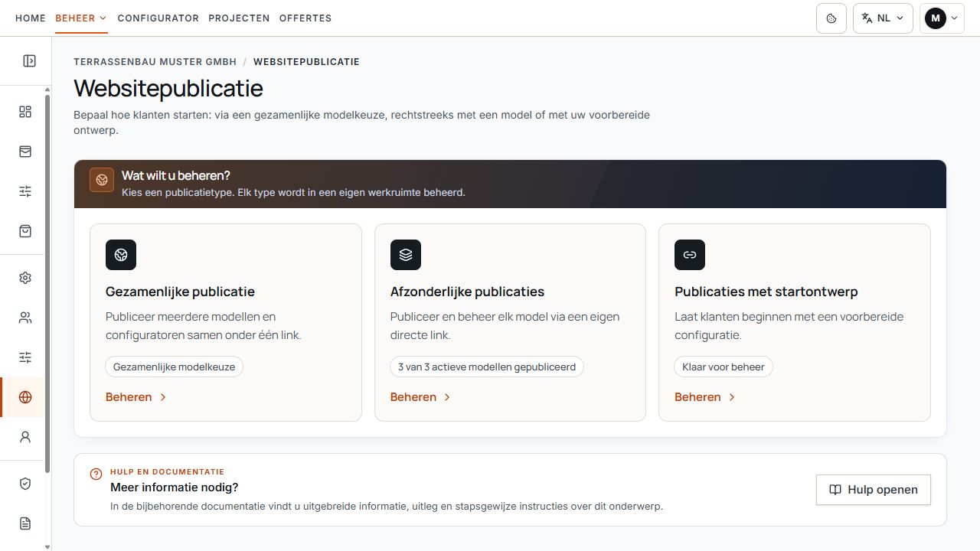Click the WEBSITEPUBLICATIE breadcrumb text
980x551 pixels.
click(306, 62)
